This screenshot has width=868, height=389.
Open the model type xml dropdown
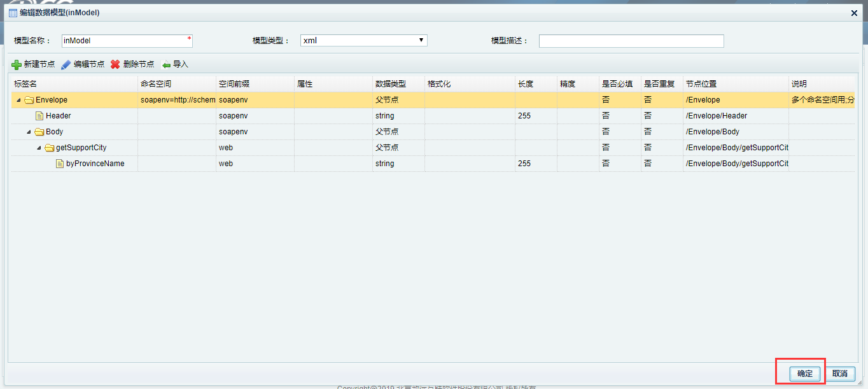(363, 41)
